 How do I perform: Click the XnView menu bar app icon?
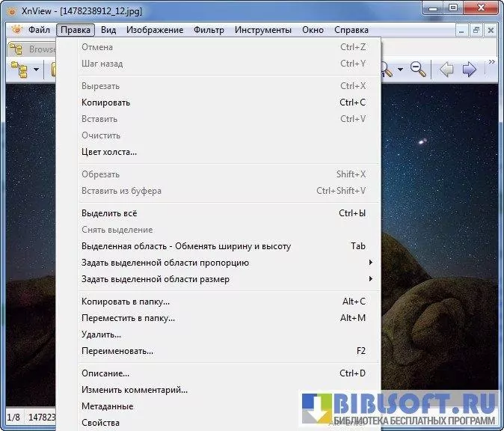pos(16,30)
